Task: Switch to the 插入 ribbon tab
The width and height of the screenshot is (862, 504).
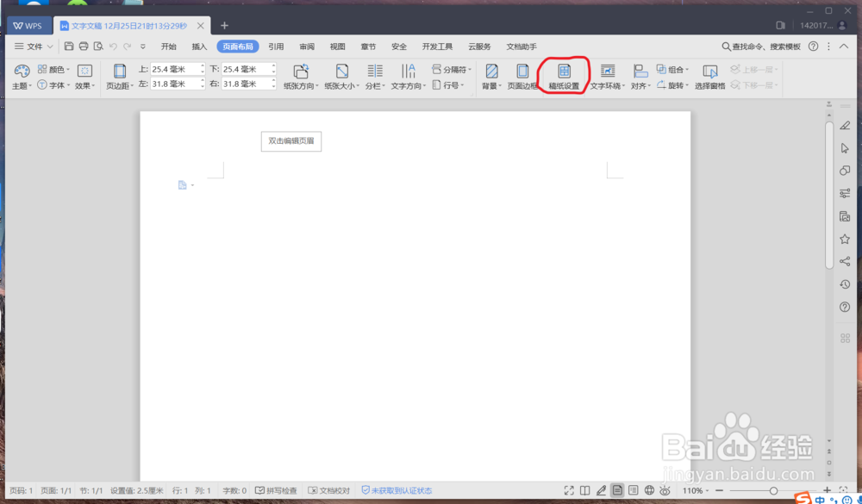Action: pyautogui.click(x=199, y=47)
